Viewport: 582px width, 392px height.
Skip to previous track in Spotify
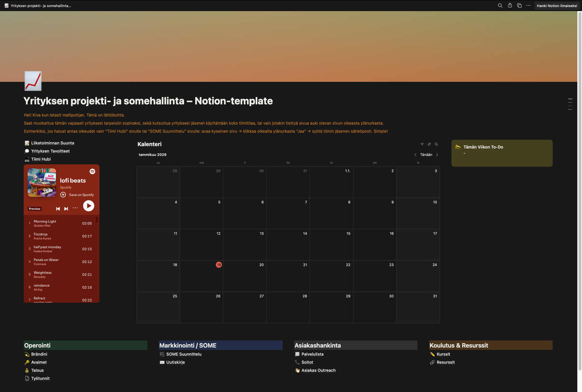pyautogui.click(x=58, y=209)
